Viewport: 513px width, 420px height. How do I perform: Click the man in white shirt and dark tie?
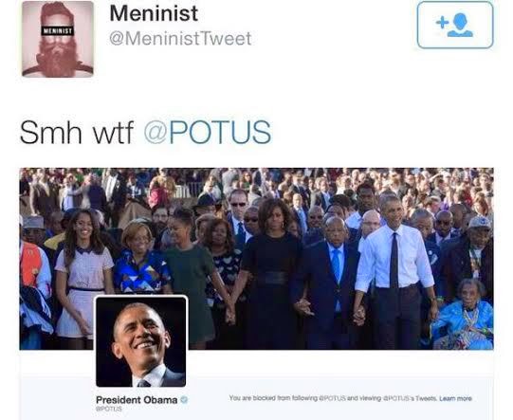(x=395, y=271)
